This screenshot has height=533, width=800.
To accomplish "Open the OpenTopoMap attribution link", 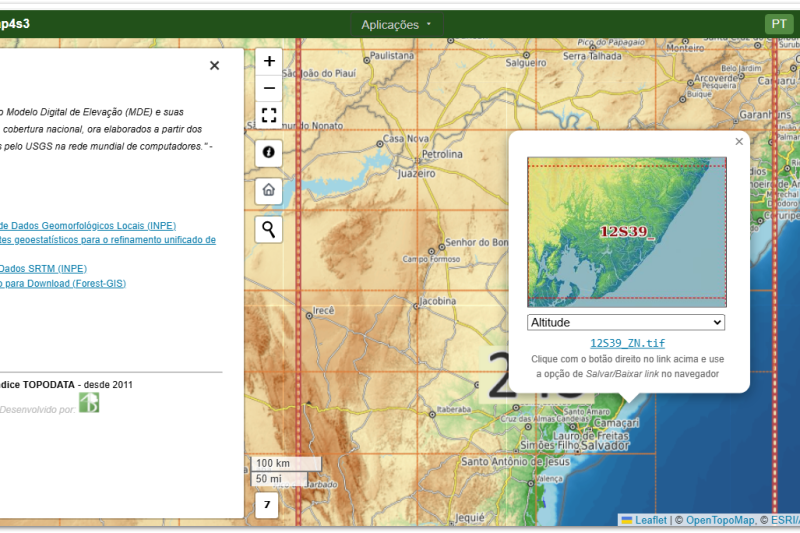I will [720, 520].
